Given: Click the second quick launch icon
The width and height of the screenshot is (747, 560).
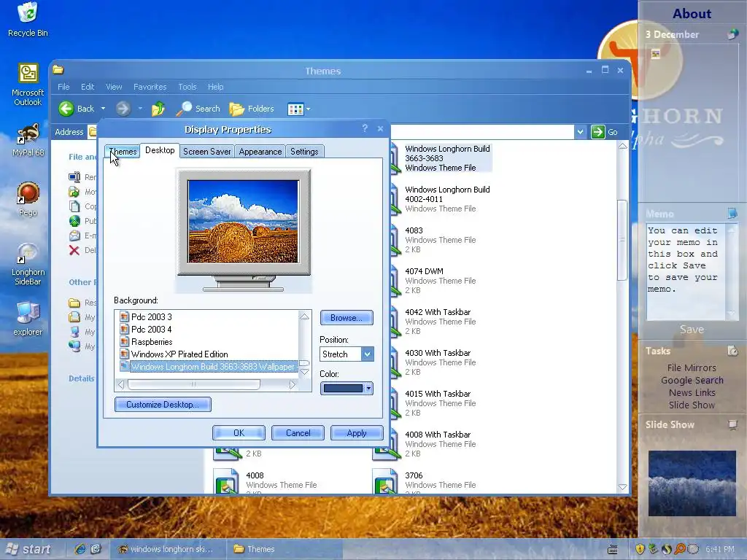Looking at the screenshot, I should (x=96, y=549).
